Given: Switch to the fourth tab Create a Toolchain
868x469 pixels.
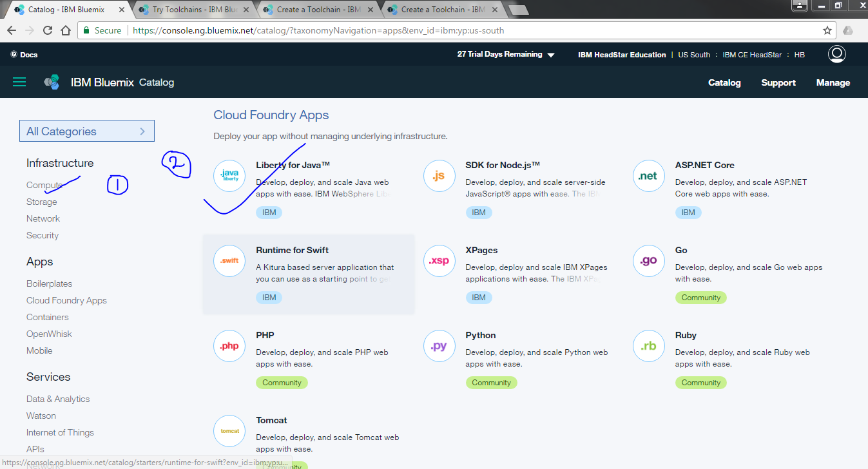Looking at the screenshot, I should [x=441, y=10].
